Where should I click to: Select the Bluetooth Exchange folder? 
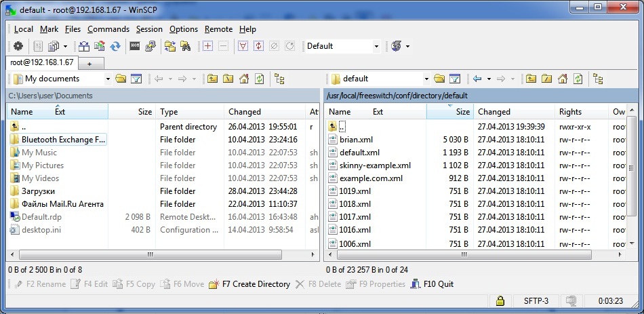point(58,140)
